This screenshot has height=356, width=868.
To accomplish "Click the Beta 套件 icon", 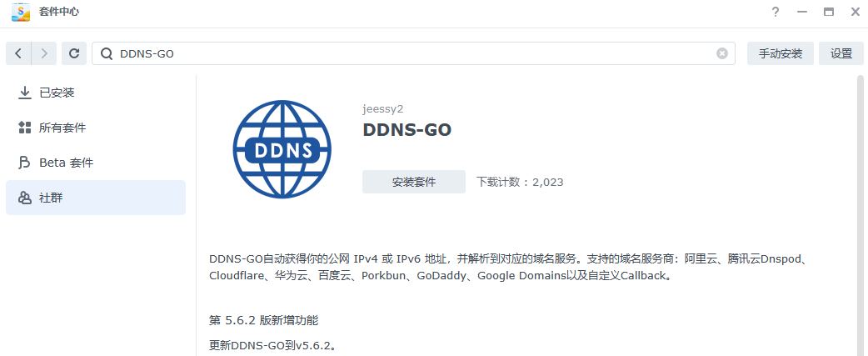I will point(24,163).
